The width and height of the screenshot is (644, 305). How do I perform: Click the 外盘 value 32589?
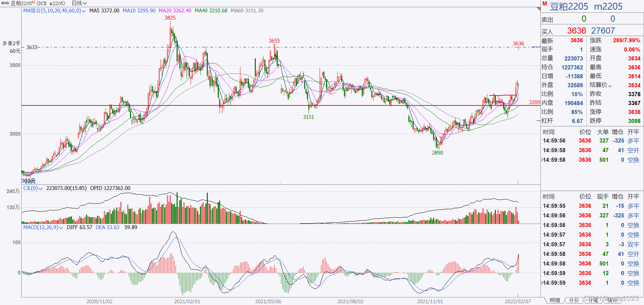575,85
